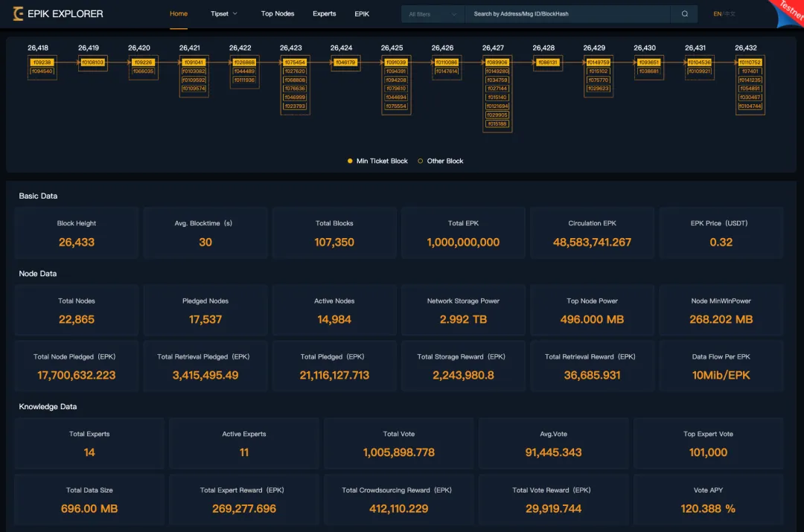Open block f026868 in tipset 26,422

click(x=244, y=63)
